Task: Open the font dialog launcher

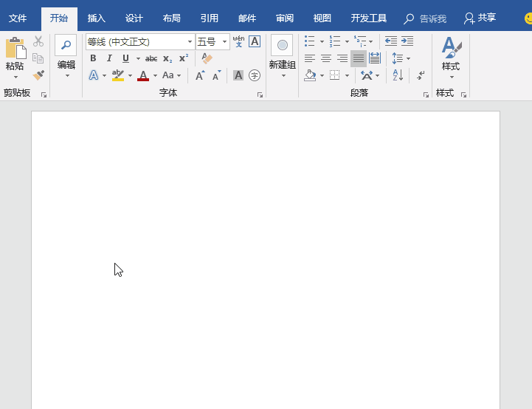Action: (260, 95)
